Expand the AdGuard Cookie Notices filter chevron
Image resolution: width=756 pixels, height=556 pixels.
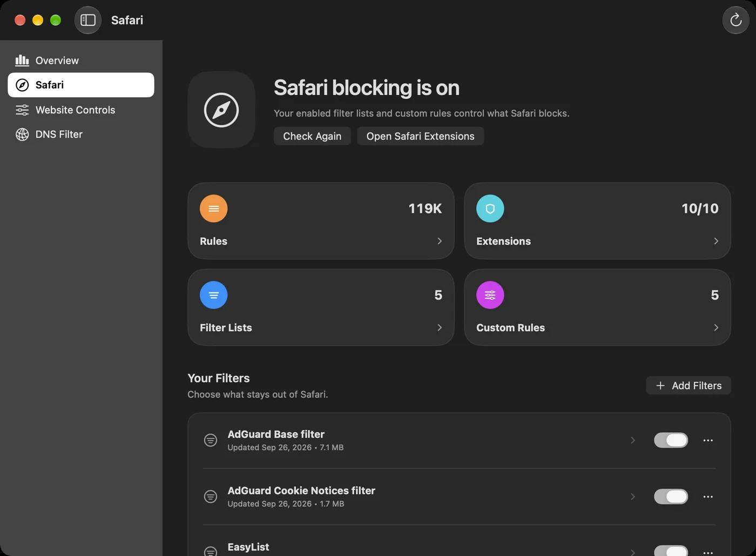point(633,497)
